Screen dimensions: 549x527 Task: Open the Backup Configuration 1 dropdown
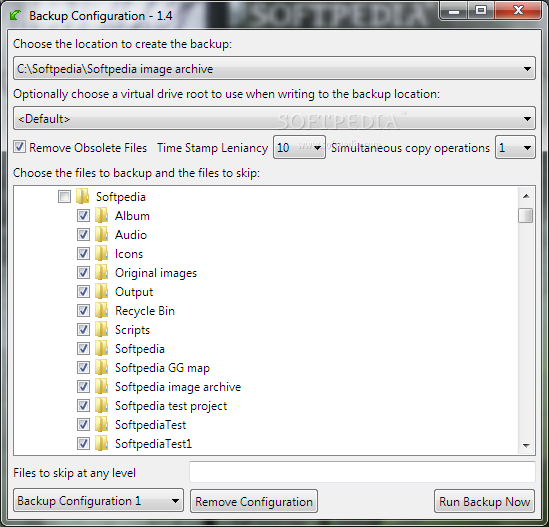[x=98, y=501]
